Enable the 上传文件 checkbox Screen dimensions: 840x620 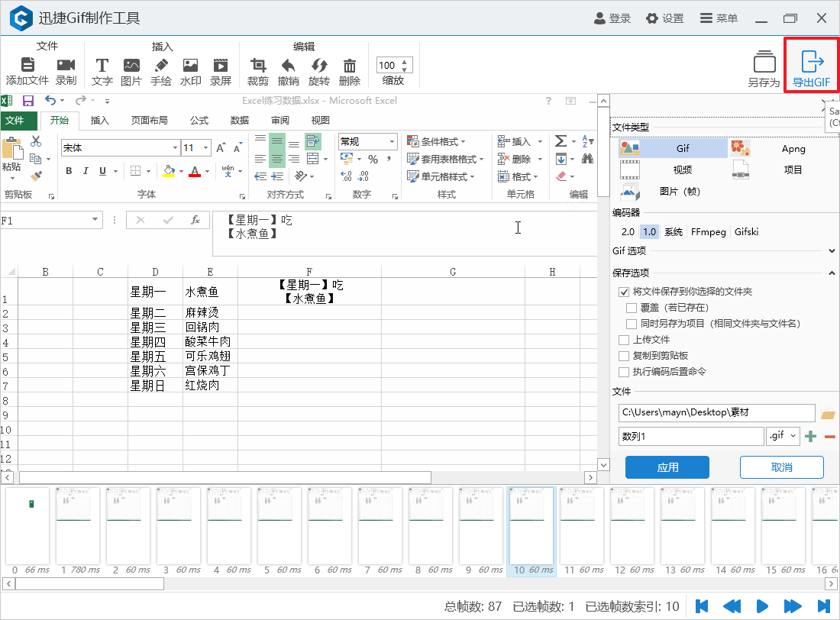pos(623,339)
